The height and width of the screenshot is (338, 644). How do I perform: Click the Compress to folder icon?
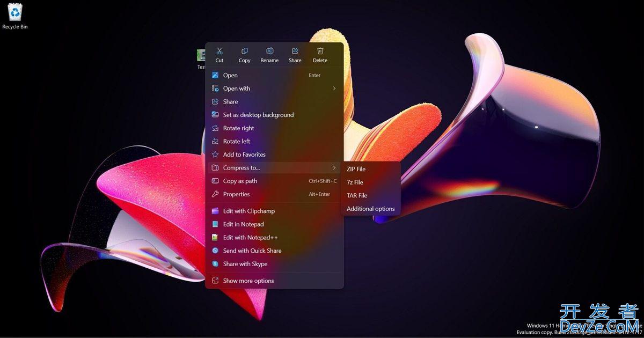tap(215, 168)
